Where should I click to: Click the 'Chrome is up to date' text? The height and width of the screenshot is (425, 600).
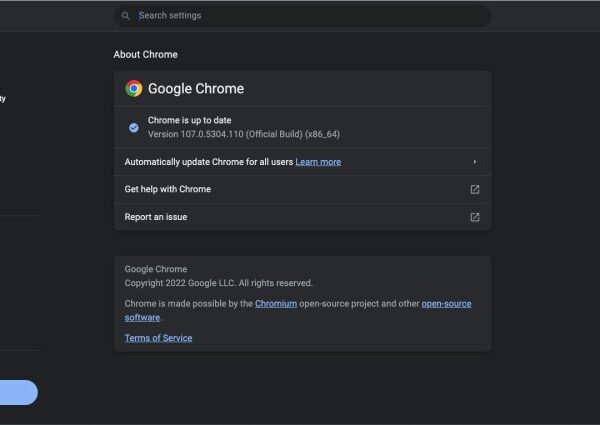189,120
